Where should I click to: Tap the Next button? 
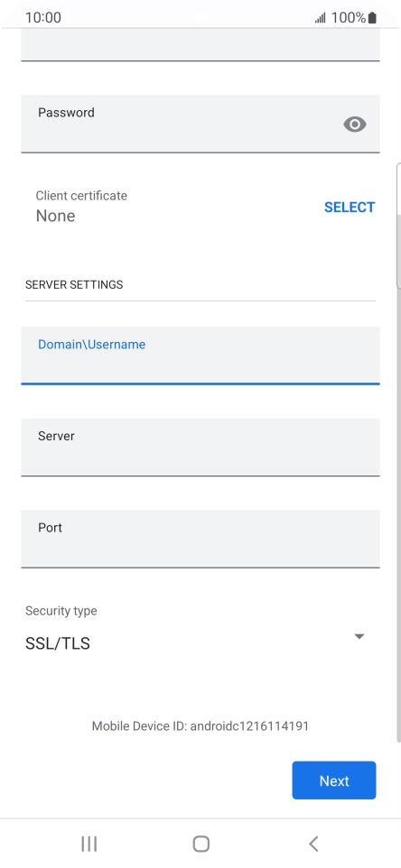click(334, 780)
